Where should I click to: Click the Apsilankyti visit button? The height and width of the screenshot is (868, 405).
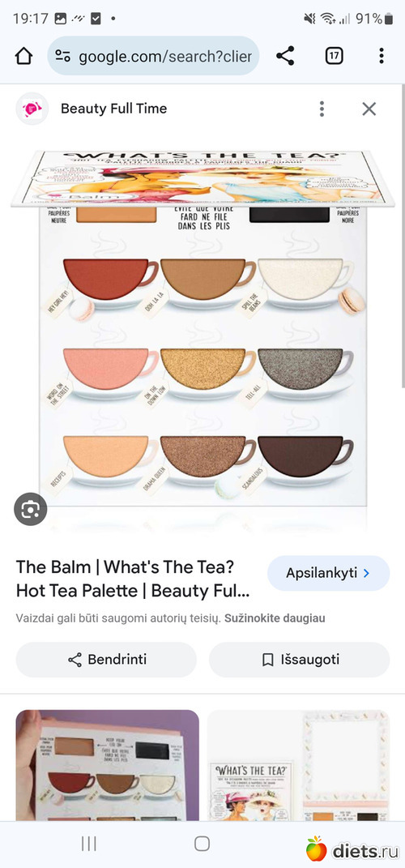[328, 573]
